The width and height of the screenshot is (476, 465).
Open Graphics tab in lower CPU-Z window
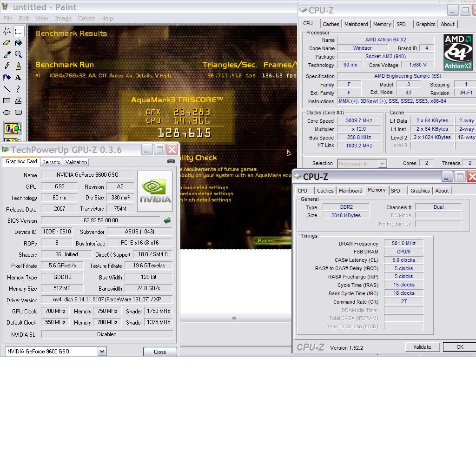pyautogui.click(x=420, y=191)
